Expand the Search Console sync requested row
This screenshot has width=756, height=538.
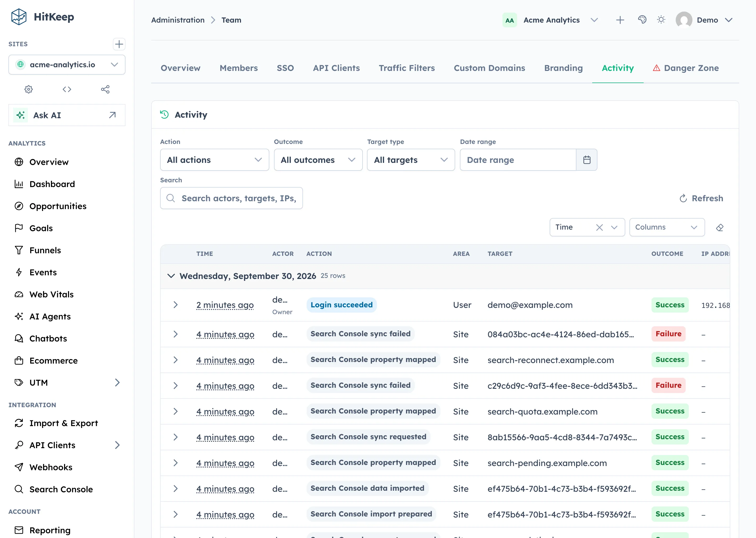175,437
